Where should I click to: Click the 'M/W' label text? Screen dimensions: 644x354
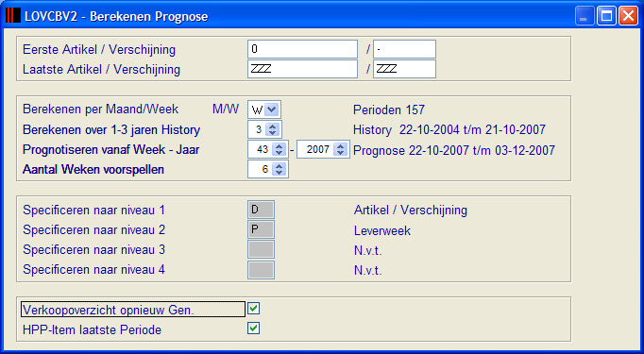click(x=226, y=110)
